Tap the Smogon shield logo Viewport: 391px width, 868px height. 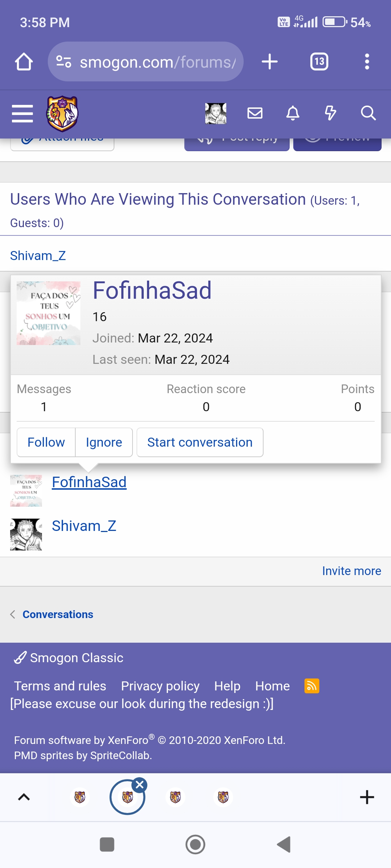pyautogui.click(x=62, y=114)
